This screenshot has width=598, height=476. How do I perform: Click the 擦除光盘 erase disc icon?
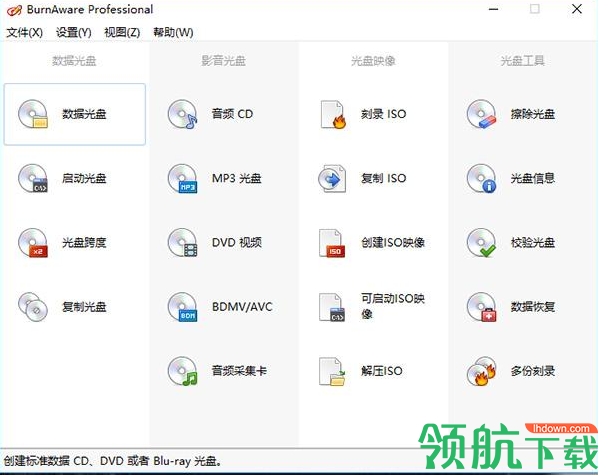[x=482, y=114]
